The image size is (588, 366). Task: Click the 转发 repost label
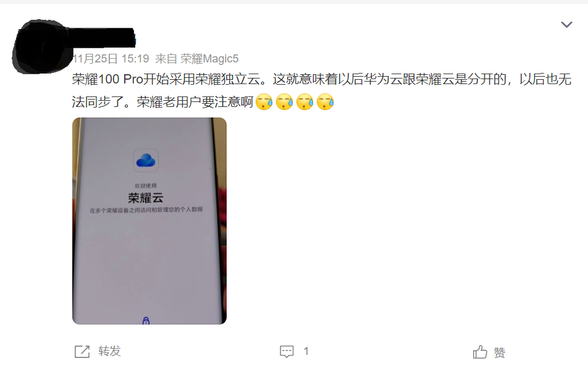click(109, 351)
